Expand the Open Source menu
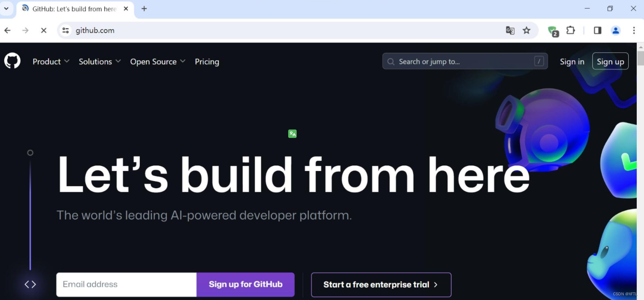Screen dimensions: 644x300 [x=158, y=62]
